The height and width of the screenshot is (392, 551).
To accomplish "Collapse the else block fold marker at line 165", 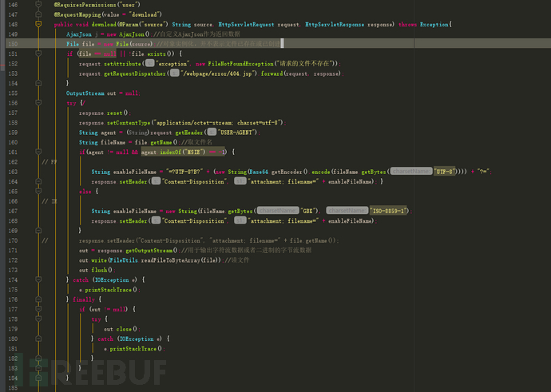I will point(38,191).
